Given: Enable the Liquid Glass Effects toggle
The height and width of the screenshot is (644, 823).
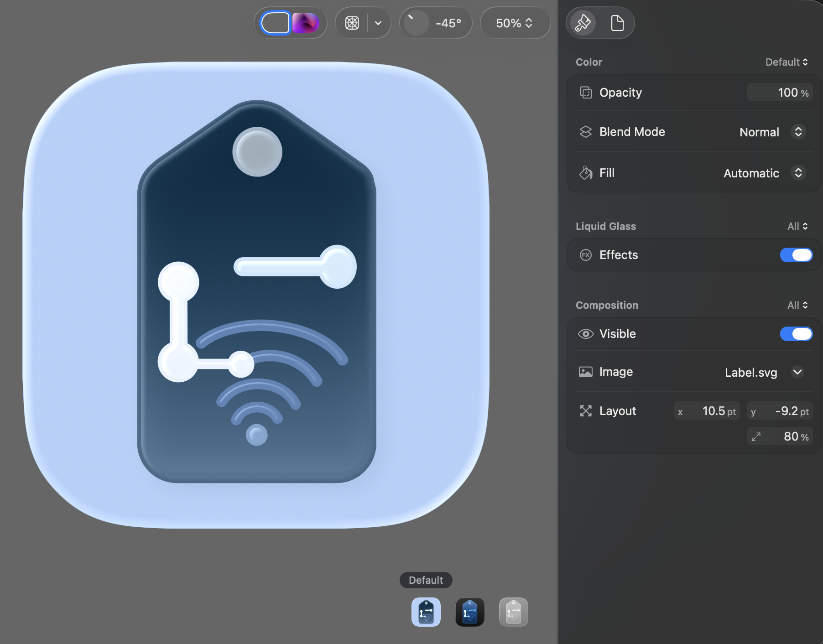Looking at the screenshot, I should click(x=796, y=255).
